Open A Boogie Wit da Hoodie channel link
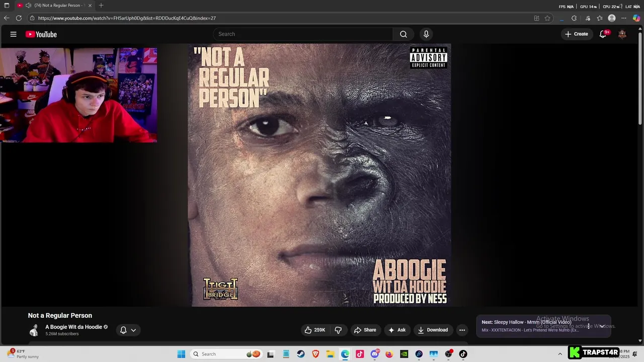 click(73, 327)
